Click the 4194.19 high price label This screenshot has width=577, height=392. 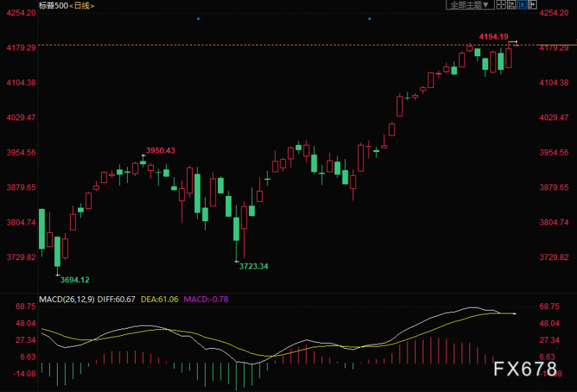tap(493, 37)
